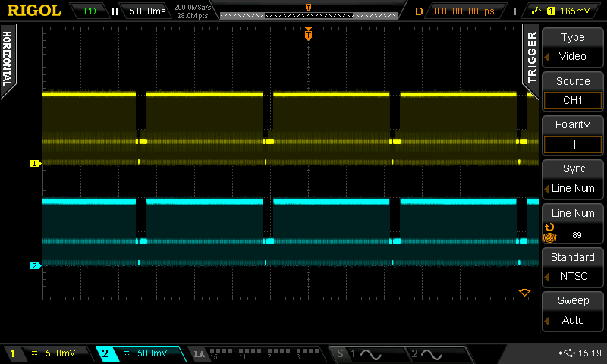The image size is (607, 364).
Task: Open the HORIZONTAL side tab
Action: pyautogui.click(x=8, y=62)
